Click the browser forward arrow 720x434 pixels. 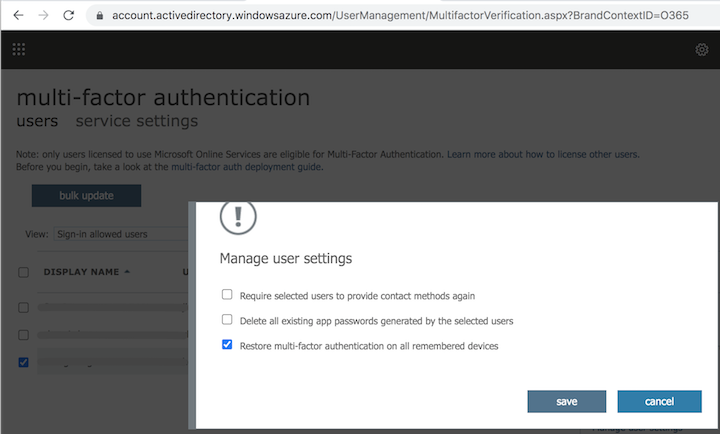click(43, 15)
